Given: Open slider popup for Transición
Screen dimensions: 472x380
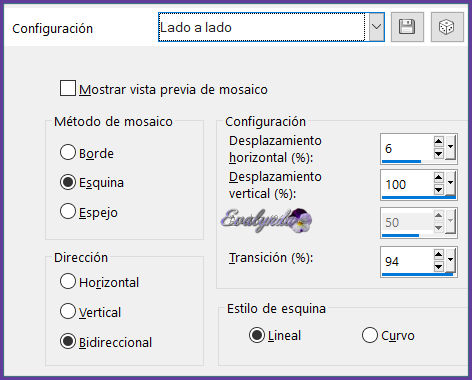Looking at the screenshot, I should pos(450,260).
